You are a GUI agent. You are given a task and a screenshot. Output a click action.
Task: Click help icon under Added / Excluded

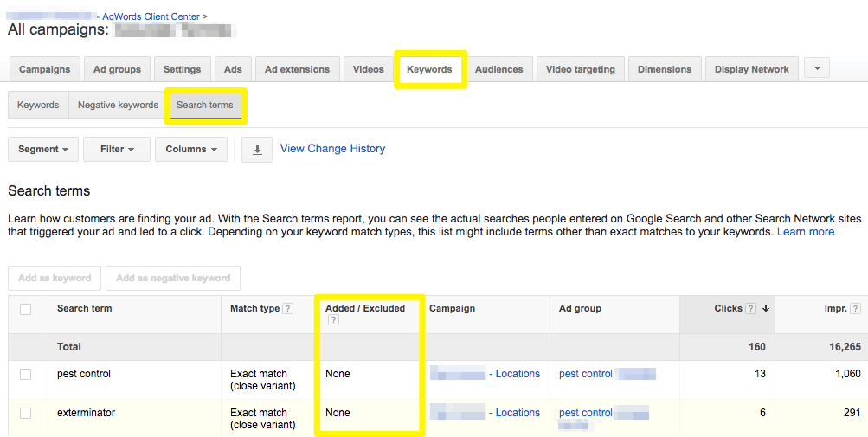point(333,319)
